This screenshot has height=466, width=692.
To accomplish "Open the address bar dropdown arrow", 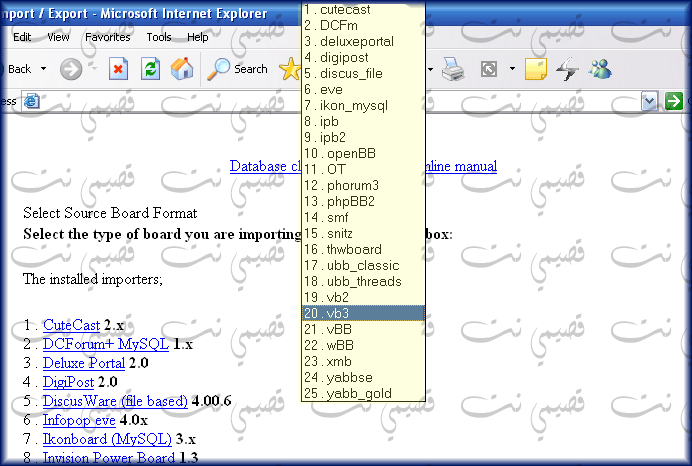I will pos(649,101).
